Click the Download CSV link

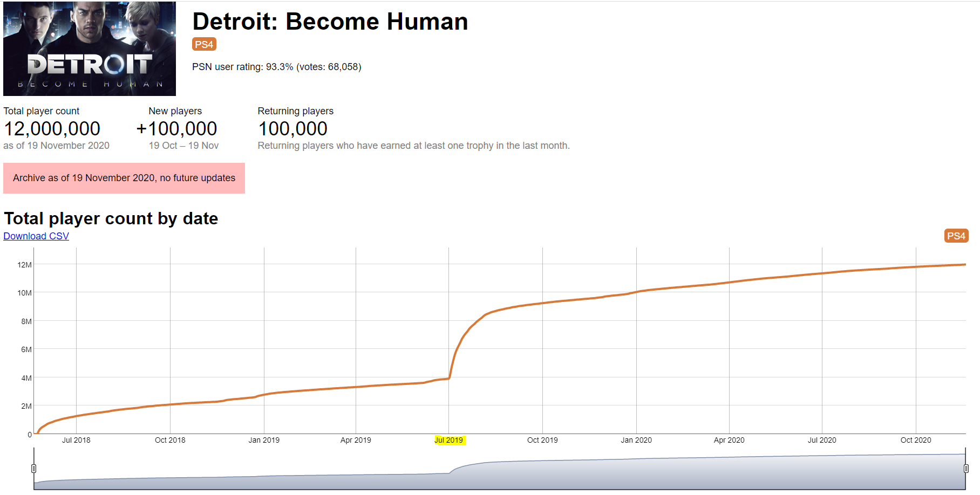[36, 236]
